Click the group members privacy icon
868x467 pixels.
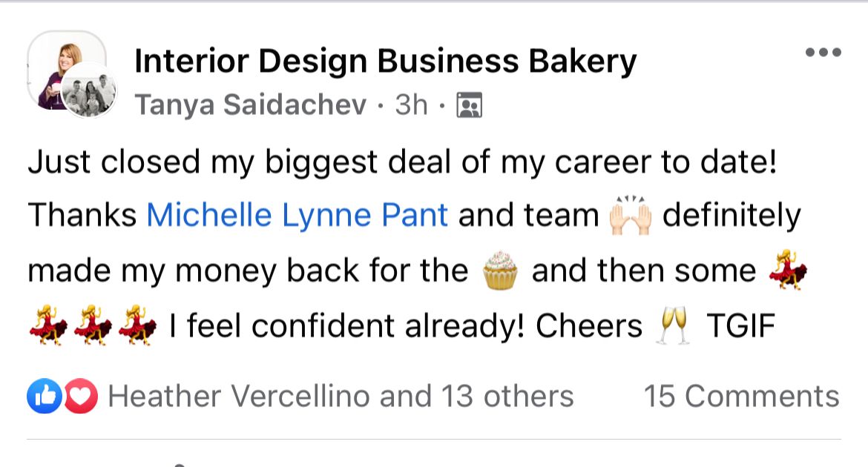[x=470, y=106]
